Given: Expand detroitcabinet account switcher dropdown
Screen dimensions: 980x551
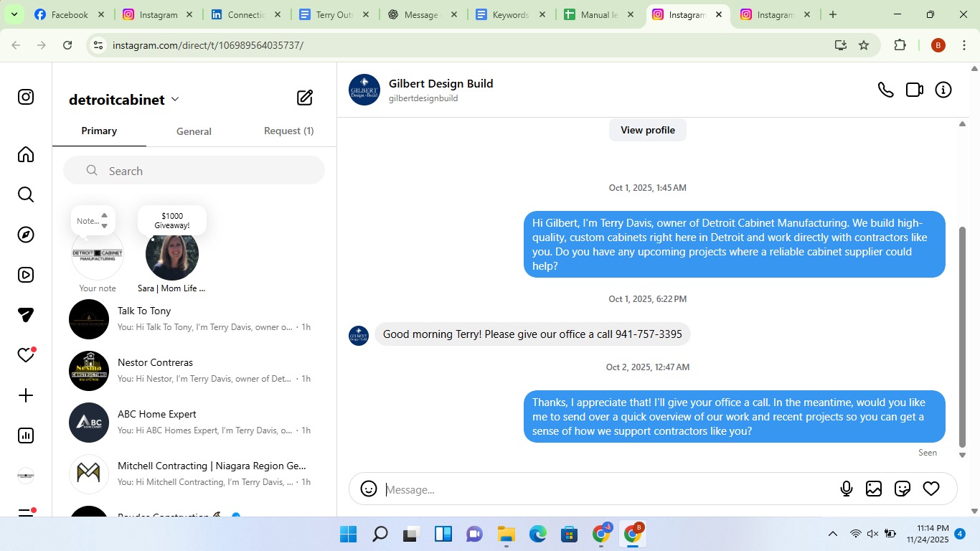Looking at the screenshot, I should click(x=175, y=100).
